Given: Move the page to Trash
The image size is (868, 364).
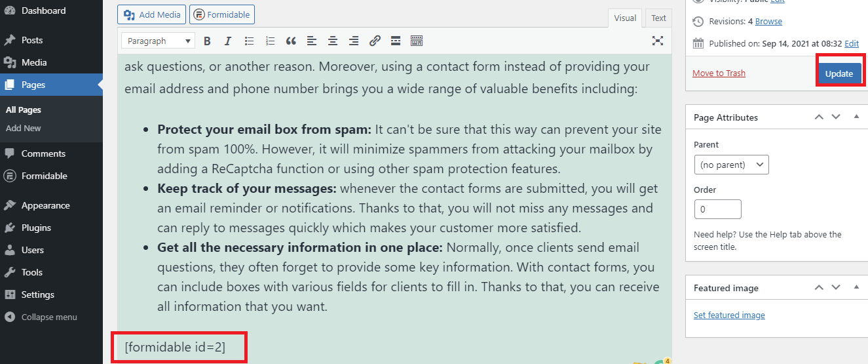Looking at the screenshot, I should [719, 73].
